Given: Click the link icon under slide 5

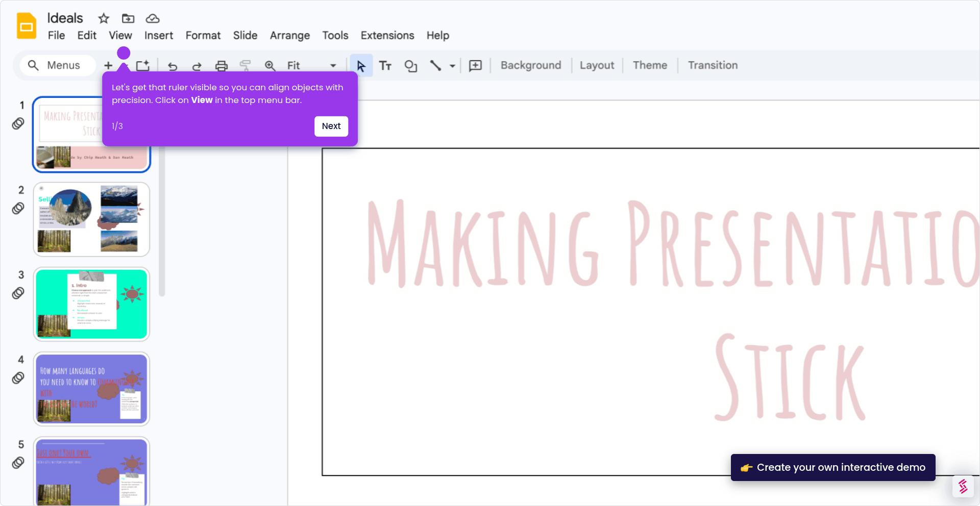Looking at the screenshot, I should tap(18, 462).
